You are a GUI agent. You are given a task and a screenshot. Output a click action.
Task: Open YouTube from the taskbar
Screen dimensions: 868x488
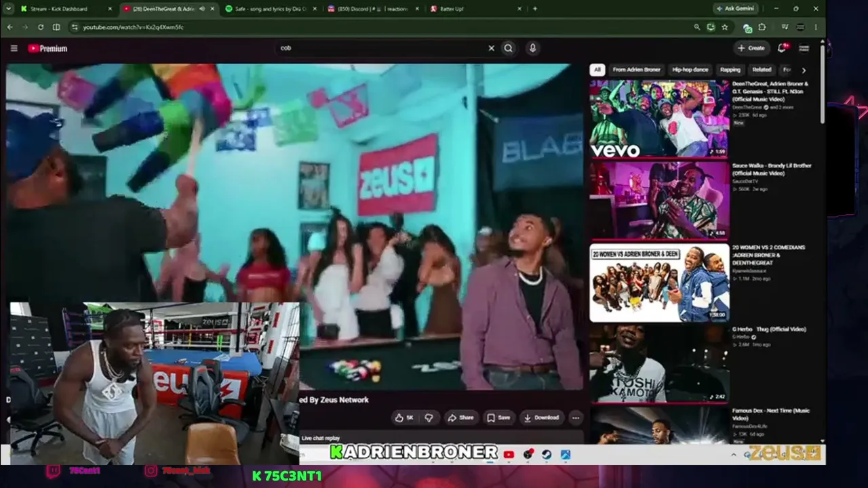(x=509, y=454)
